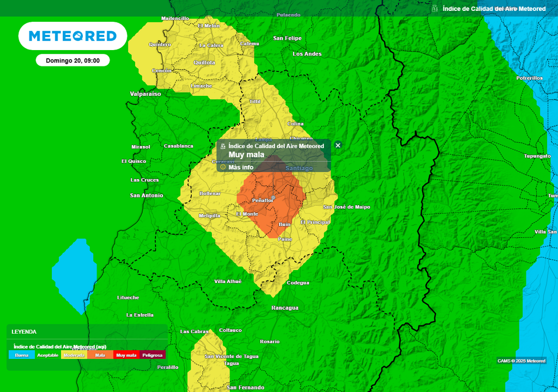
Task: Click the Potrerillos label
Action: point(530,78)
